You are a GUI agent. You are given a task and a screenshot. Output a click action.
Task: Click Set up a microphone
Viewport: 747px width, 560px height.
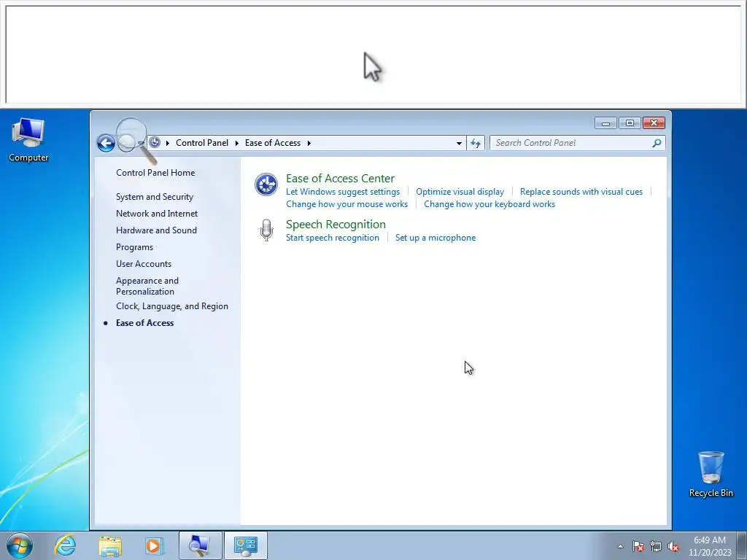[x=436, y=238]
